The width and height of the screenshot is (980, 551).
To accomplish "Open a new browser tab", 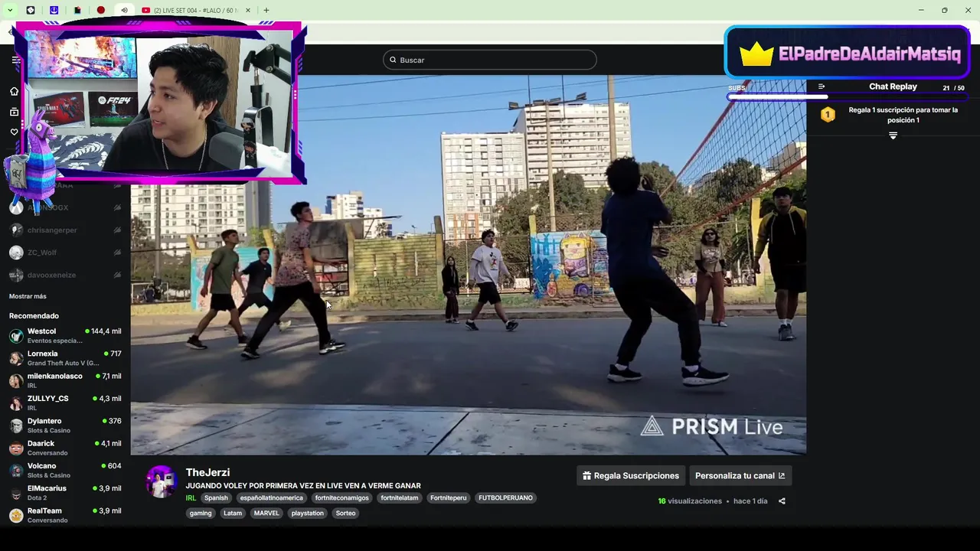I will [x=266, y=10].
